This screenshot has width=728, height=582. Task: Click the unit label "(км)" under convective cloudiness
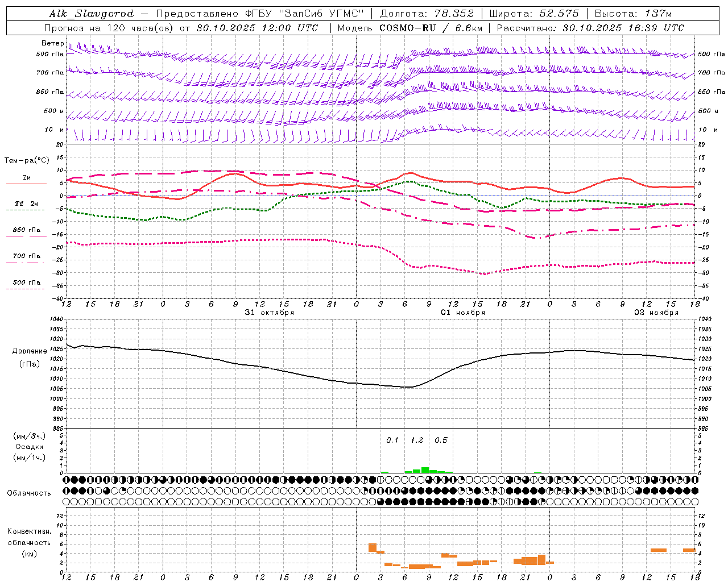(30, 554)
